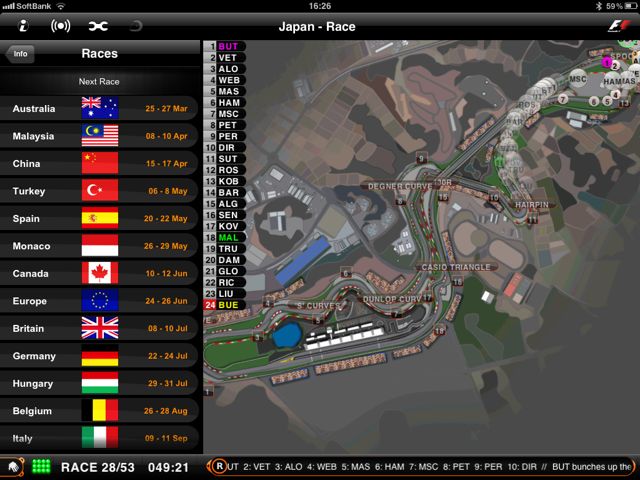Viewport: 640px width, 480px height.
Task: Select green MAL in position 18
Action: click(x=224, y=238)
